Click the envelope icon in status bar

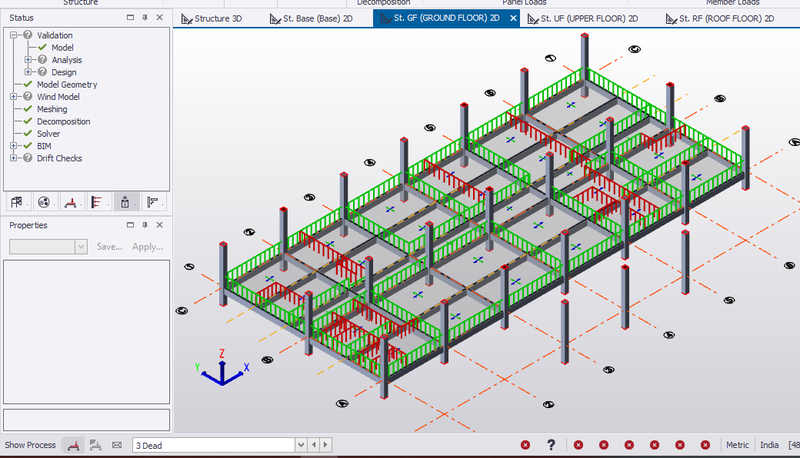[117, 445]
